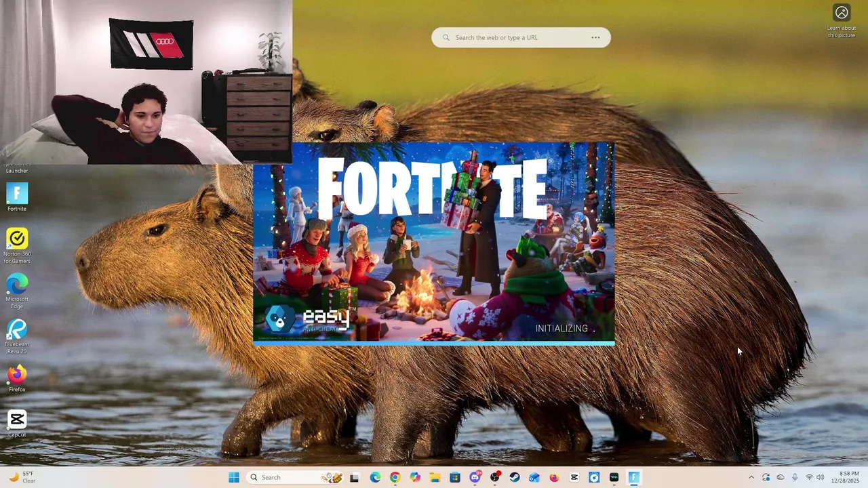868x488 pixels.
Task: Click the OneDrive cloud tray icon
Action: coord(780,477)
